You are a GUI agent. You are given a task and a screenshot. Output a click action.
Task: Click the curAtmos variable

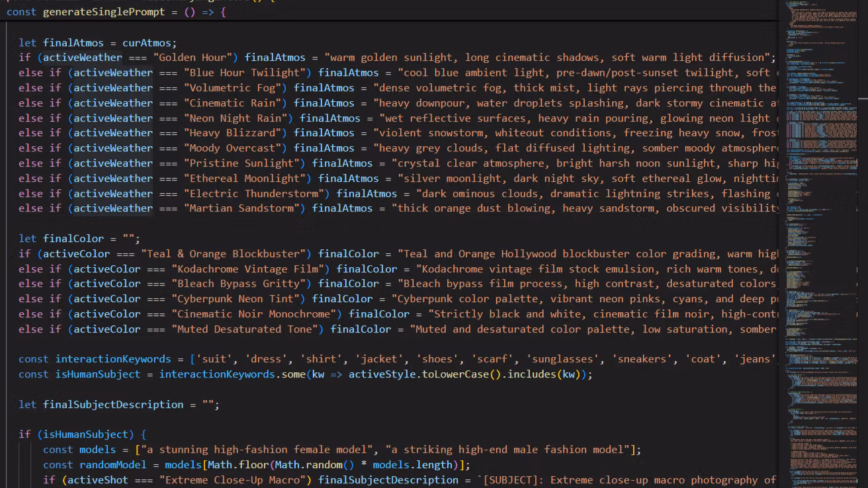pyautogui.click(x=147, y=43)
